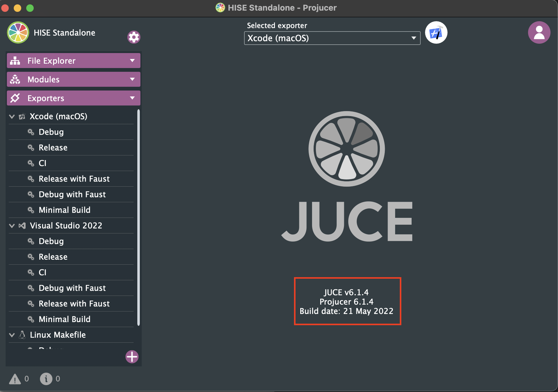Click gear icon beside Xcode Release with Faust
The width and height of the screenshot is (558, 392).
click(x=31, y=179)
